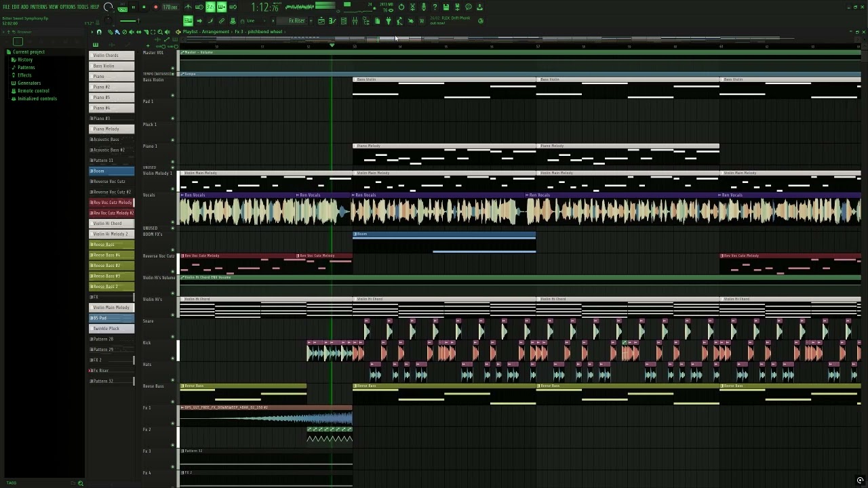868x488 pixels.
Task: Select the playlist slice tool
Action: 146,32
